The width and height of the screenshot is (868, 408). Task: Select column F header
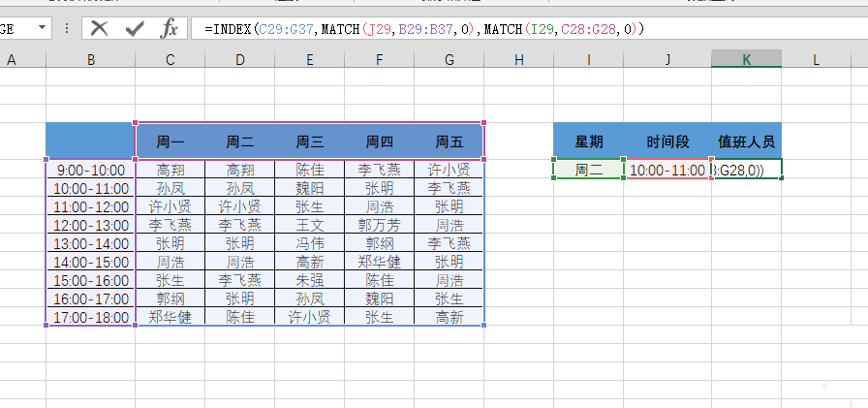(379, 60)
